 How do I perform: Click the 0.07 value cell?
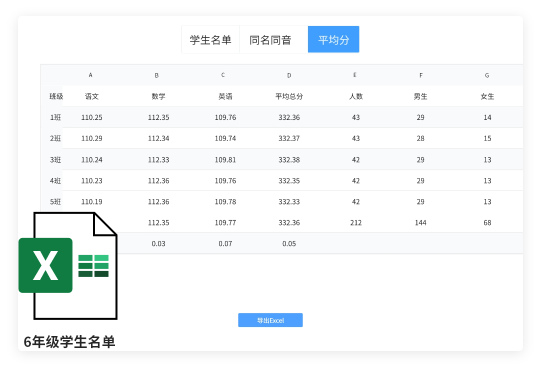tap(225, 244)
